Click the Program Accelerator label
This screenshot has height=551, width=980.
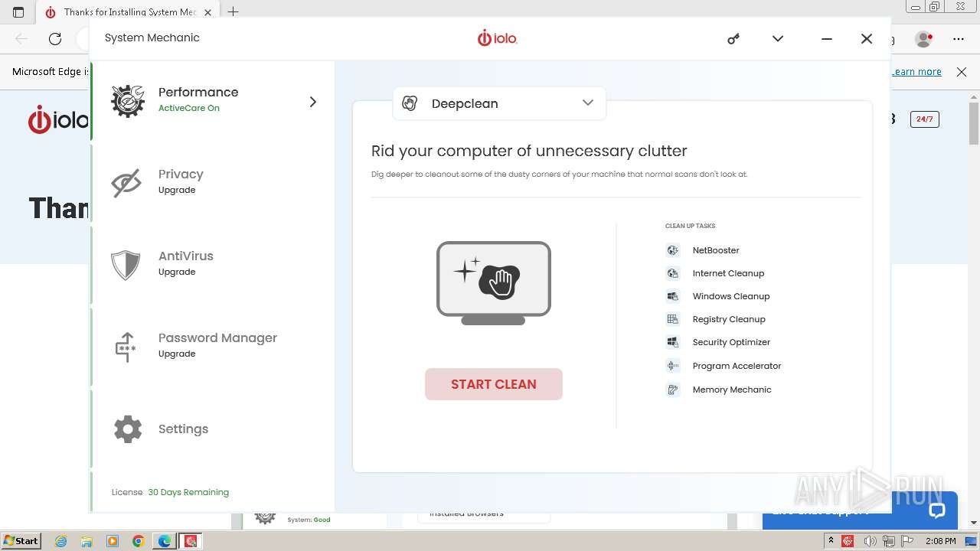click(x=737, y=366)
